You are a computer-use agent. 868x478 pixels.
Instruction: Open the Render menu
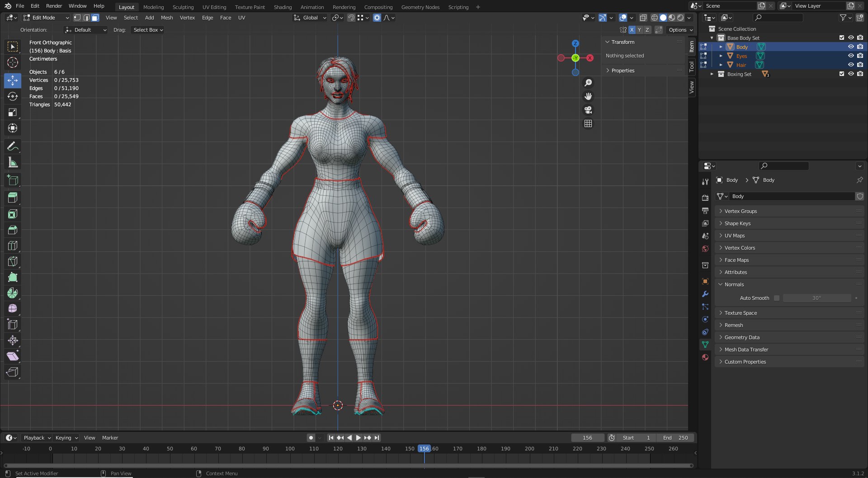pos(54,6)
